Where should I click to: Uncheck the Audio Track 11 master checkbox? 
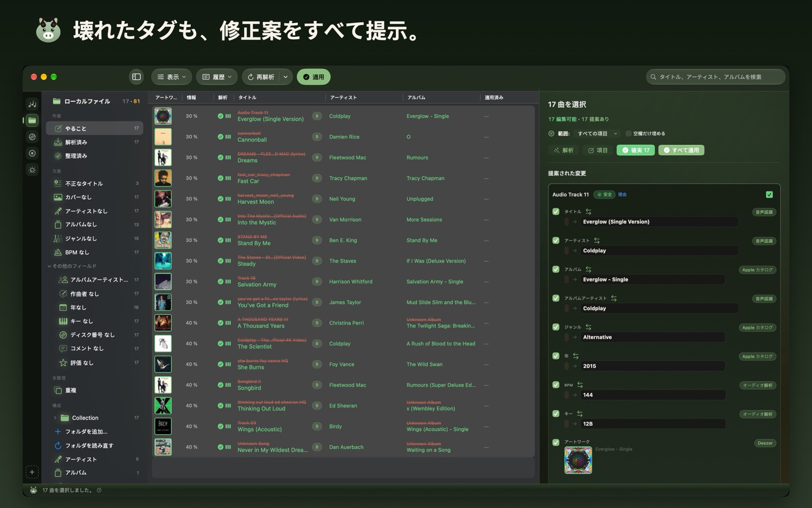[x=769, y=195]
